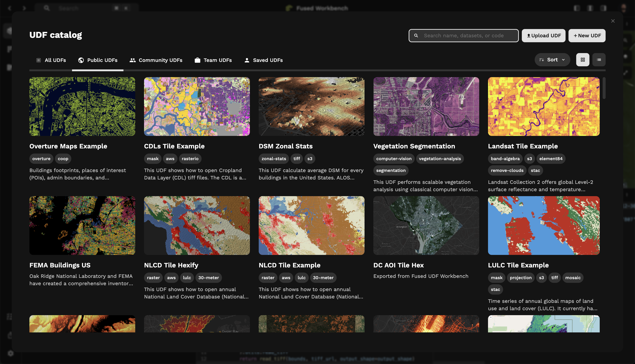Click the Landsat Tile Example title
Viewport: 635px width, 364px height.
tap(523, 146)
